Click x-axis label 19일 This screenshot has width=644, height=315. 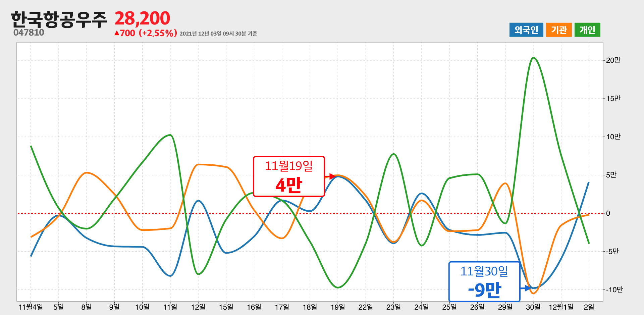[338, 307]
